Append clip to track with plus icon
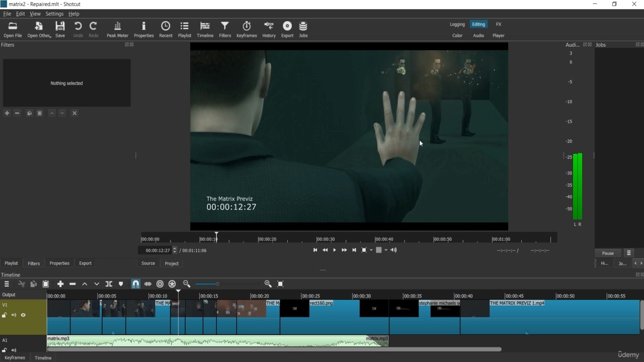Image resolution: width=644 pixels, height=362 pixels. [x=60, y=284]
